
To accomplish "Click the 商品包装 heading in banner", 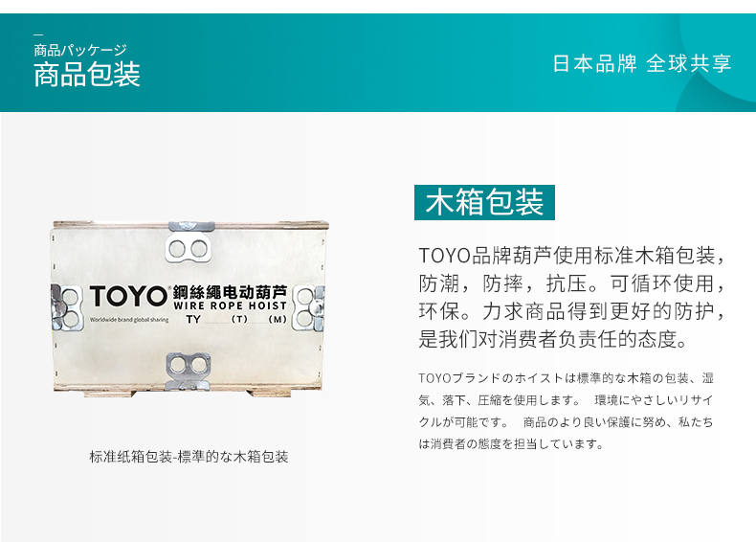I will point(87,75).
